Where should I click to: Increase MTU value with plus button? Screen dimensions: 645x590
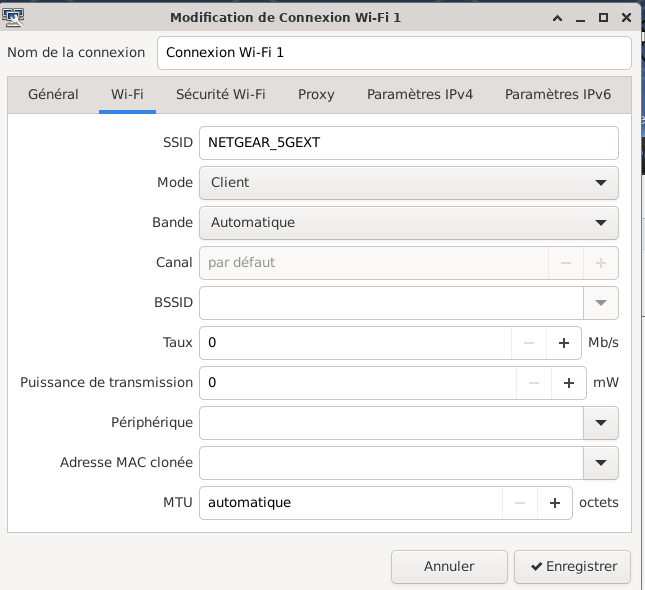coord(555,503)
